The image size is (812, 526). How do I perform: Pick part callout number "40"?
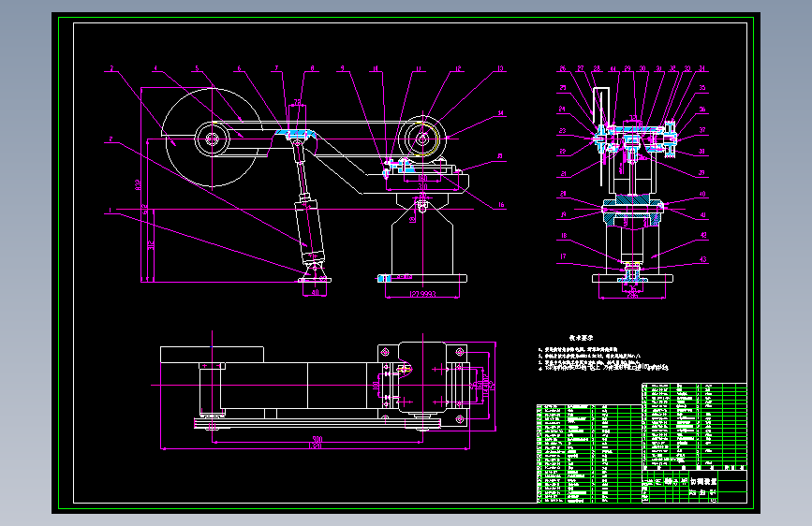(x=702, y=194)
